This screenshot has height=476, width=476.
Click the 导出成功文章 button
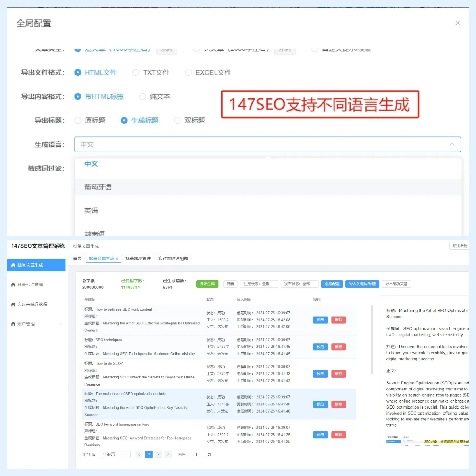point(396,284)
